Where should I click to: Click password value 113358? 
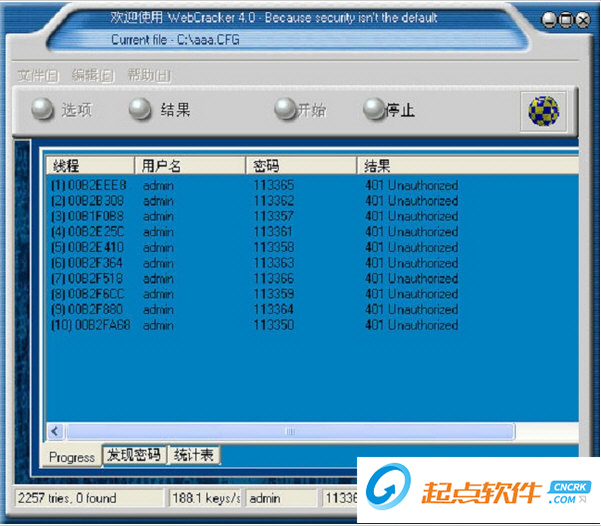274,247
